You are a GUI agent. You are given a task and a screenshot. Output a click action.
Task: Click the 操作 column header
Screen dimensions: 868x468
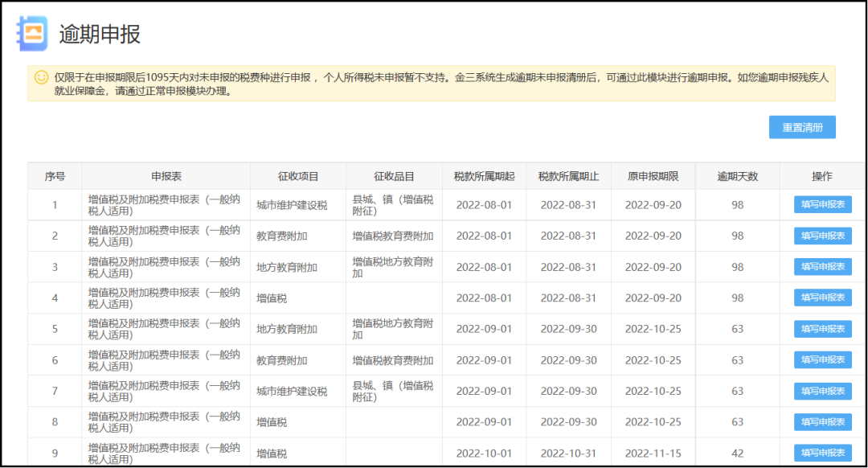[x=822, y=176]
